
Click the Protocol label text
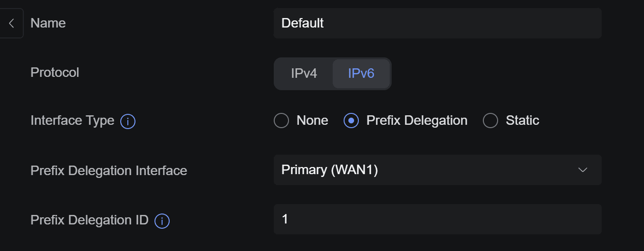point(55,73)
